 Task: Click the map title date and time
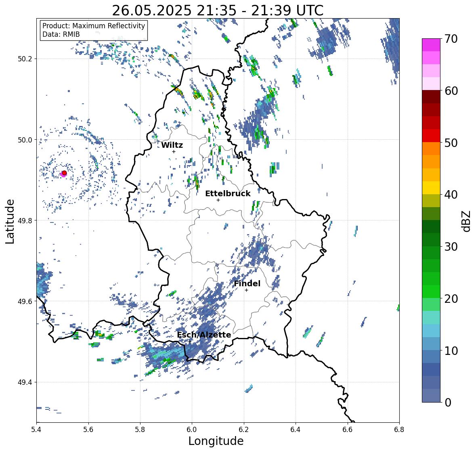point(218,10)
